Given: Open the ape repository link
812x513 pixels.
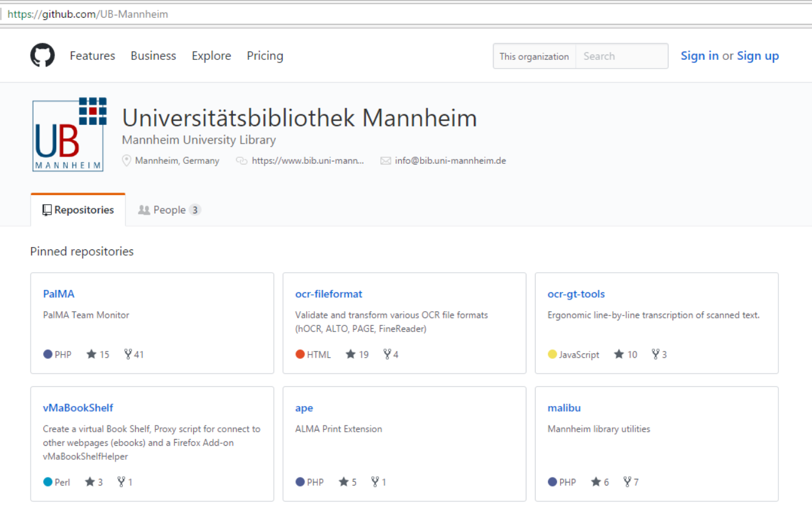Looking at the screenshot, I should point(304,408).
